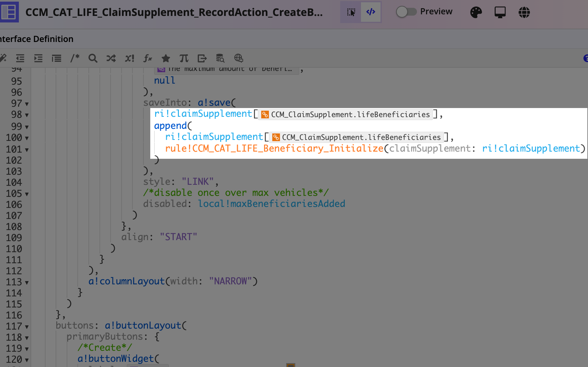Click the CCM_ClaimSupplement.lifeBeneficiaries chip on line 98
588x367 pixels.
pos(345,115)
